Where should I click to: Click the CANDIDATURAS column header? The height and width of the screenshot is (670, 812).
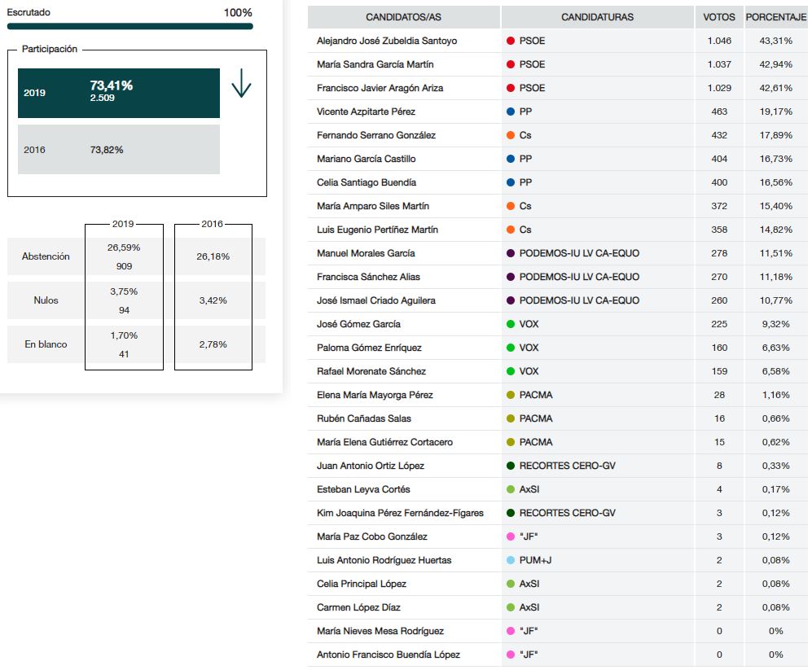click(597, 17)
